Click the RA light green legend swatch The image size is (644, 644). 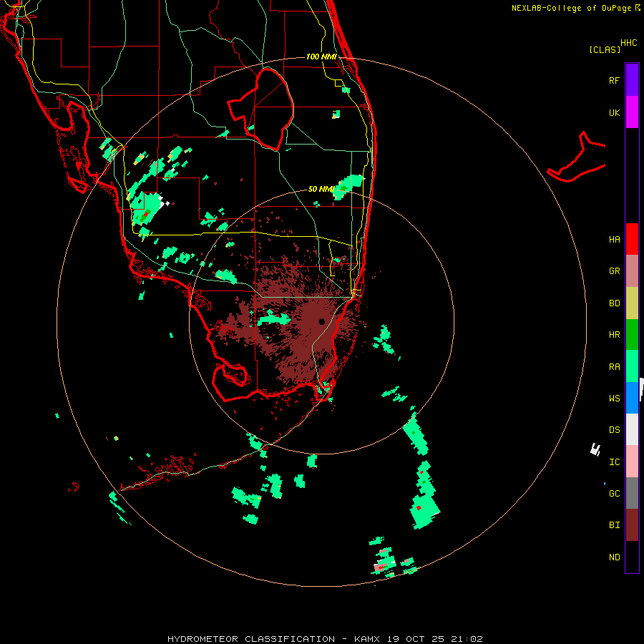click(x=632, y=366)
